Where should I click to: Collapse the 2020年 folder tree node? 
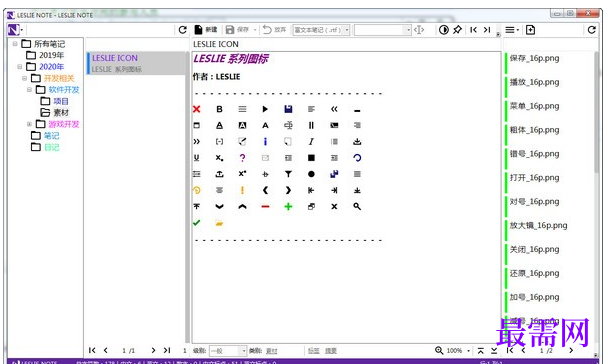[x=19, y=67]
